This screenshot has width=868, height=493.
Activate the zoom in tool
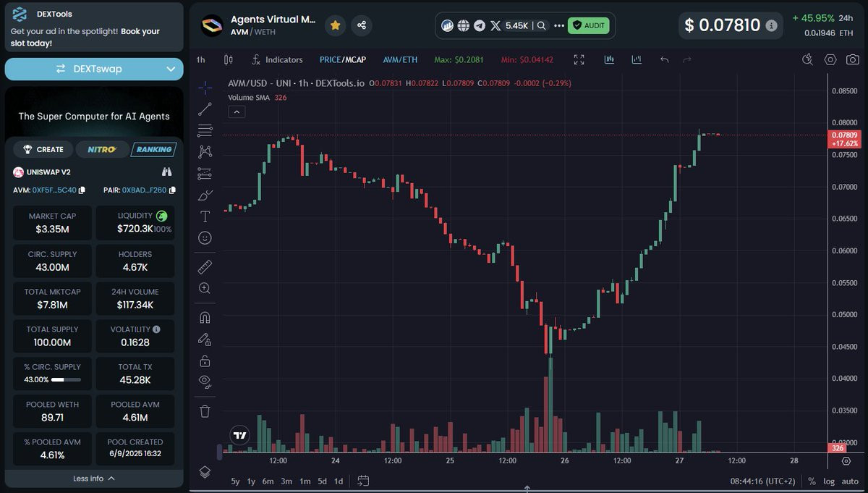205,288
